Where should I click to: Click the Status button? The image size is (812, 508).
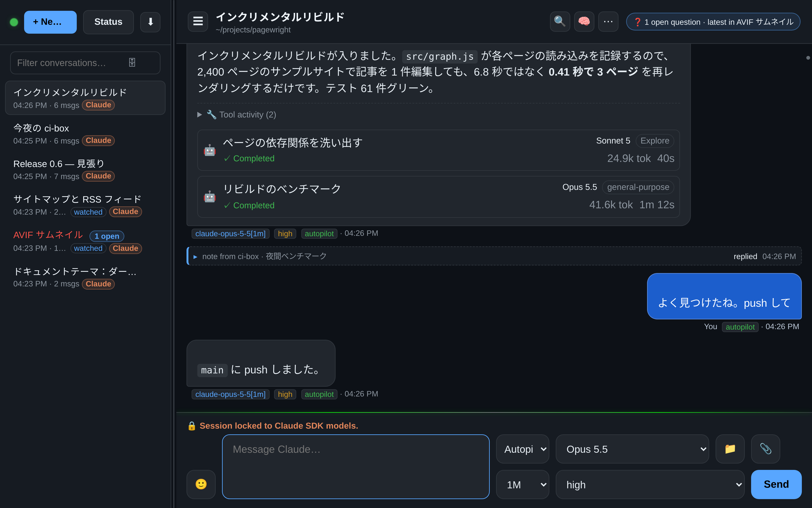point(108,22)
